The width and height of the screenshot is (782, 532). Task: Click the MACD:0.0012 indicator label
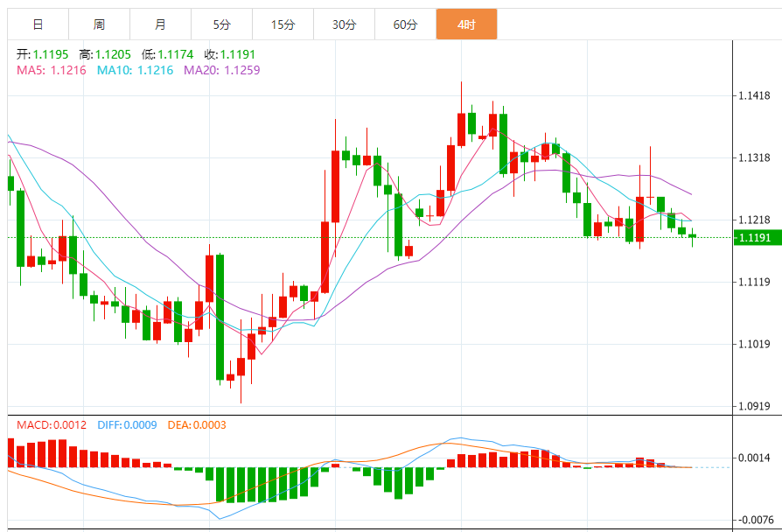click(x=52, y=425)
